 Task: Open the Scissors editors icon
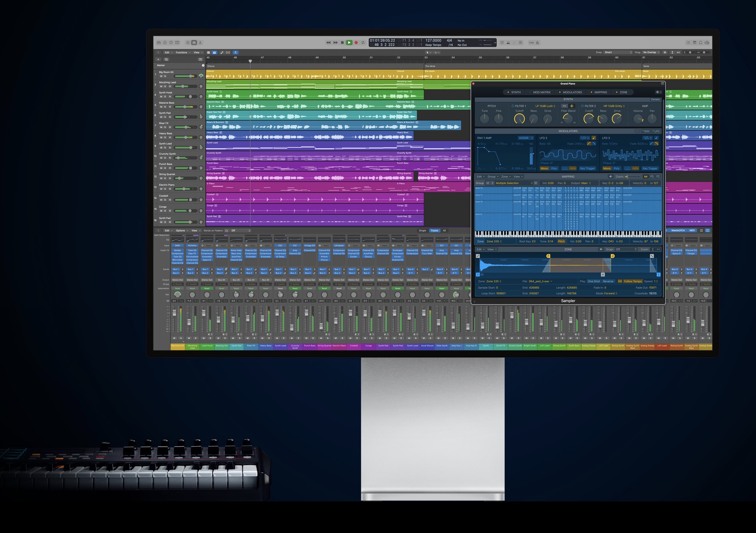pos(200,42)
